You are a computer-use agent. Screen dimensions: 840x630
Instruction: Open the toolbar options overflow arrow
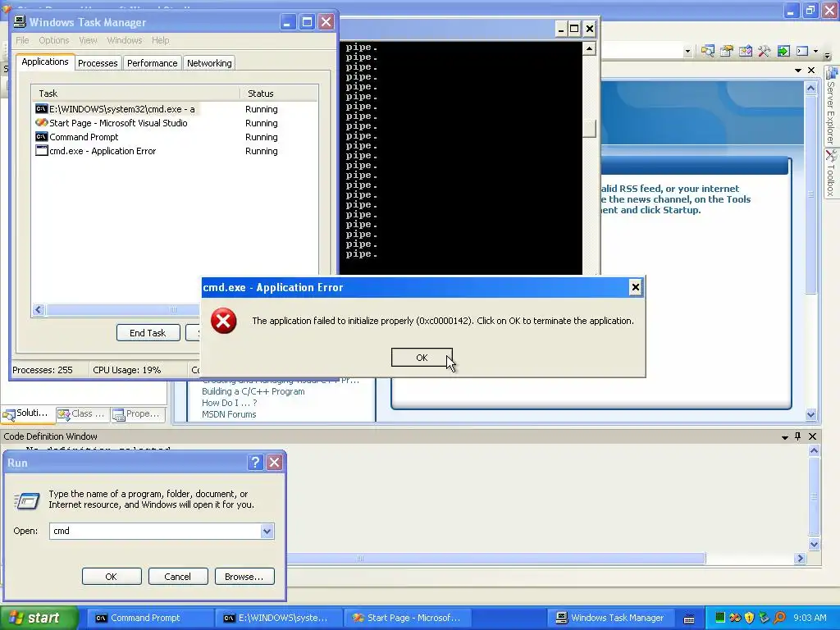[828, 54]
